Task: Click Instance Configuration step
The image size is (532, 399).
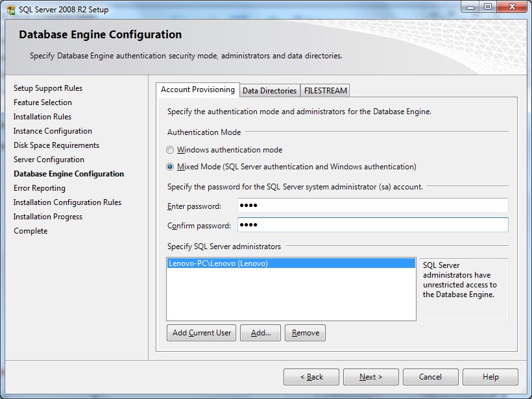Action: coord(53,131)
